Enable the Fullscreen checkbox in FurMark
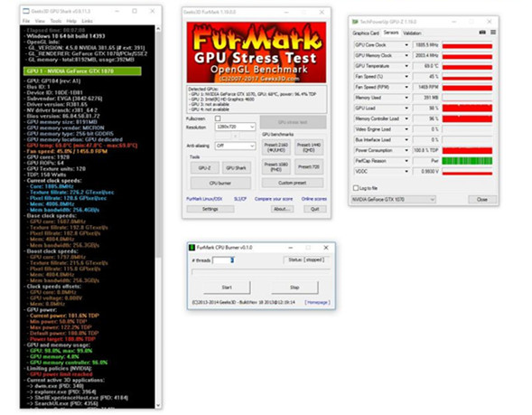This screenshot has width=532, height=415. 218,118
